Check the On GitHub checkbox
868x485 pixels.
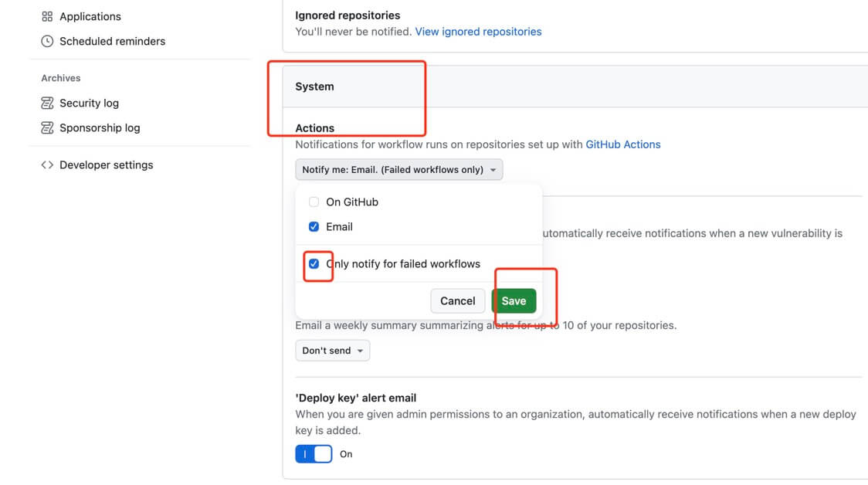click(x=314, y=202)
